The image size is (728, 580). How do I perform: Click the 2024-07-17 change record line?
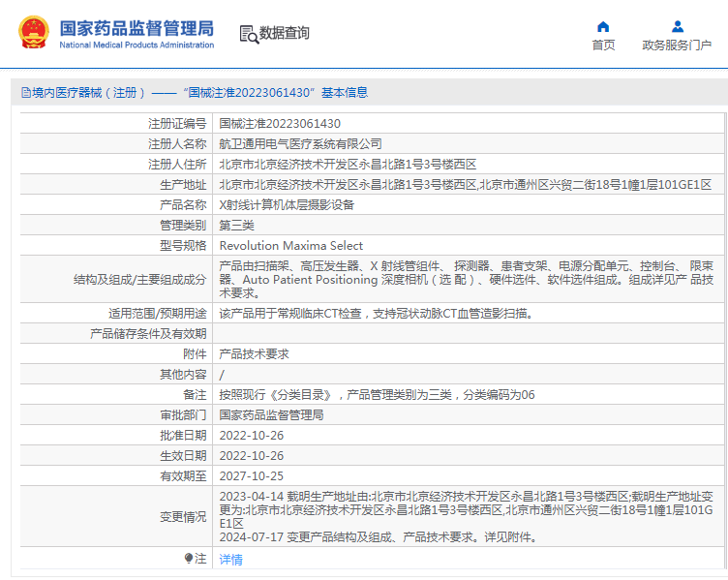click(379, 537)
